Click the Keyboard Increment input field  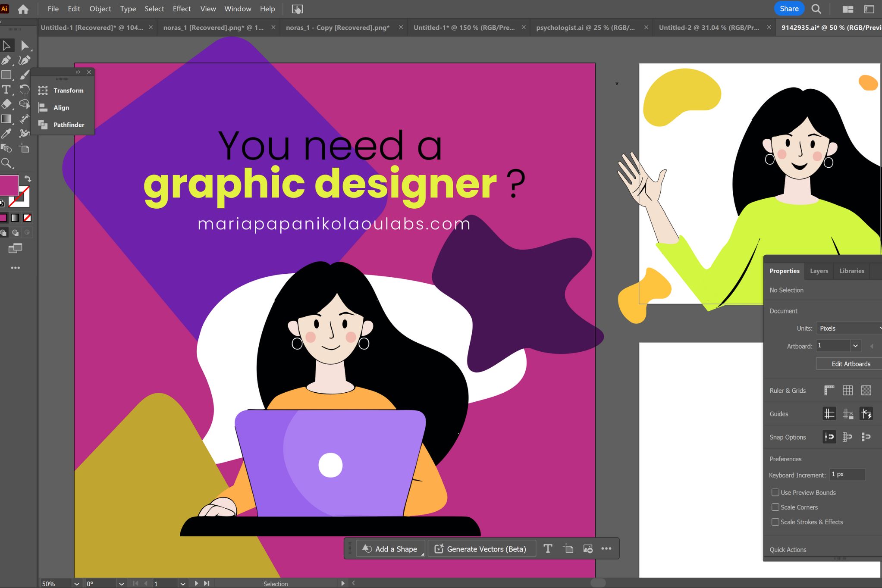click(847, 474)
